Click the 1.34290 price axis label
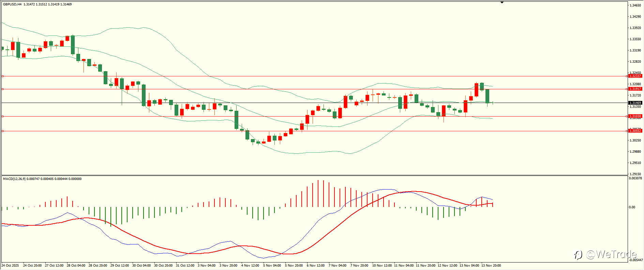The width and height of the screenshot is (644, 270). [x=635, y=17]
